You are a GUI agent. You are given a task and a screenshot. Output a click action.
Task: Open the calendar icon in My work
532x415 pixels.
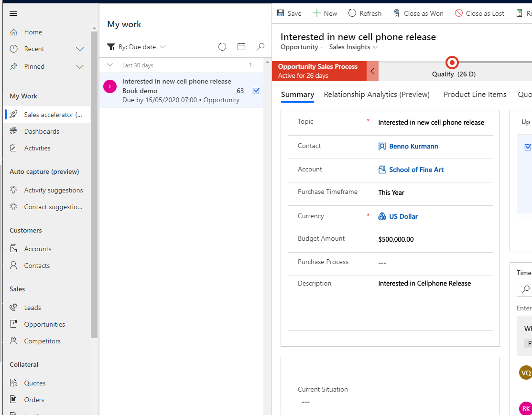pyautogui.click(x=241, y=47)
